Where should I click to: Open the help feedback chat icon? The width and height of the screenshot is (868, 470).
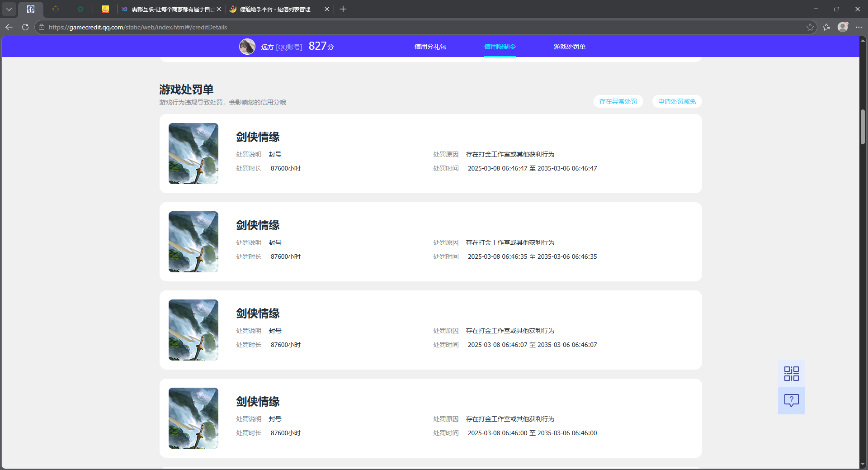click(x=791, y=400)
